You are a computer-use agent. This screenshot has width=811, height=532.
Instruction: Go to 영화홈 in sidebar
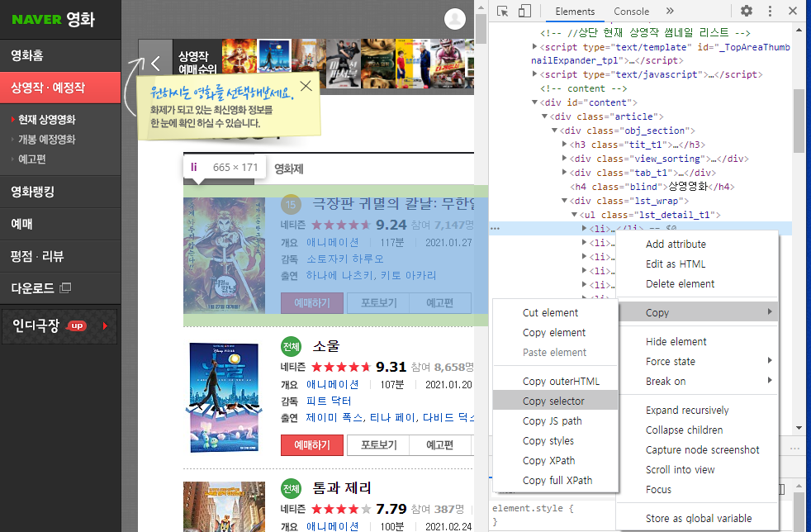coord(60,55)
